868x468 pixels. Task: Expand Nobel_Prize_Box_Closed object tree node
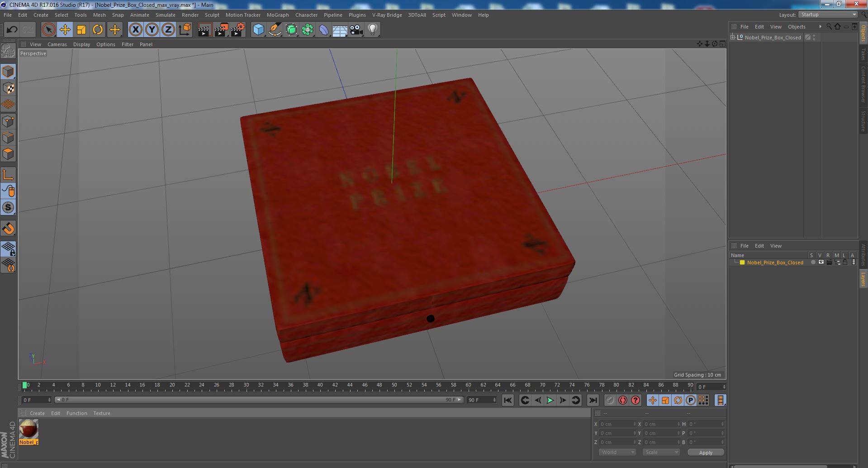[733, 37]
